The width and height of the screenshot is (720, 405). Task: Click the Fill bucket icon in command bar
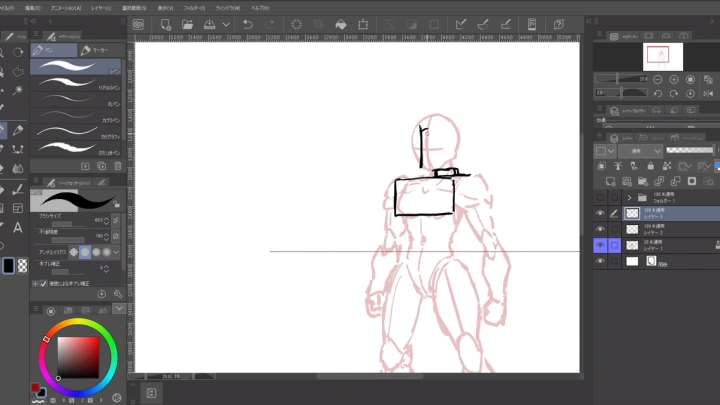(x=341, y=24)
